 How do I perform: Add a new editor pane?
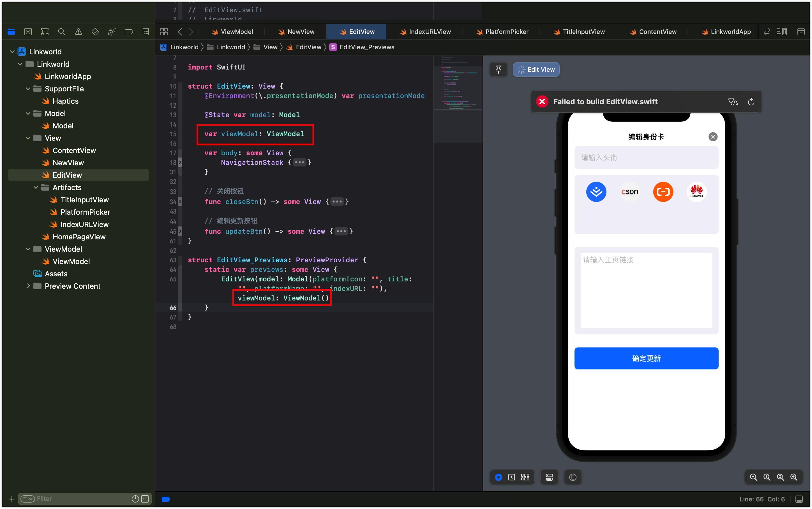(x=801, y=32)
